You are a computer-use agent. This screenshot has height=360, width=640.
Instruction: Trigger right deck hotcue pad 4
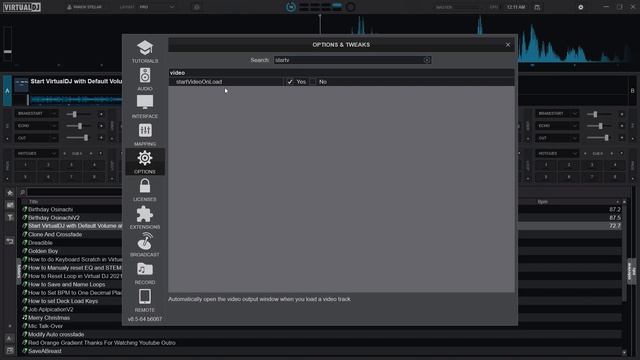coord(614,165)
